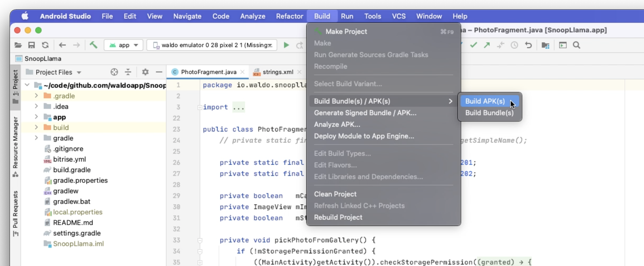This screenshot has height=266, width=644.
Task: Close the PhotoFragment.java tab
Action: click(242, 72)
